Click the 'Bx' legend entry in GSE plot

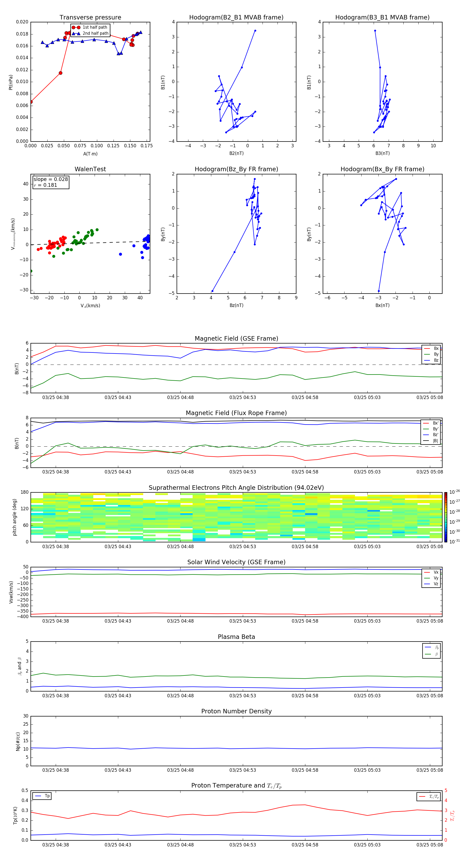(x=431, y=349)
